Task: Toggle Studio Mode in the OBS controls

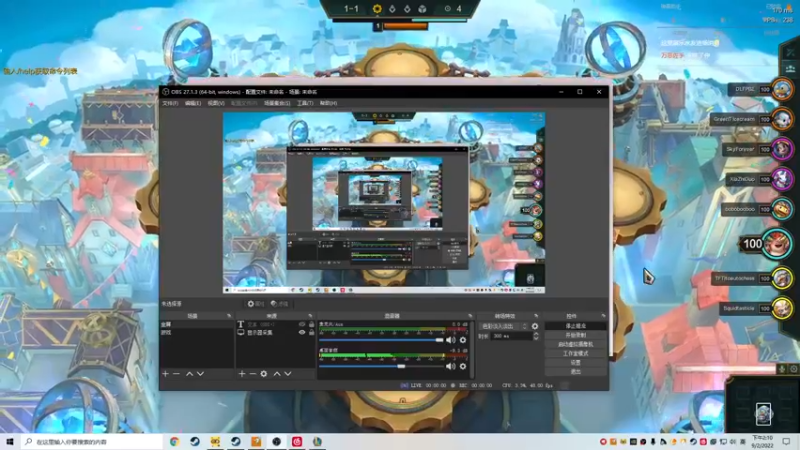Action: click(x=576, y=353)
